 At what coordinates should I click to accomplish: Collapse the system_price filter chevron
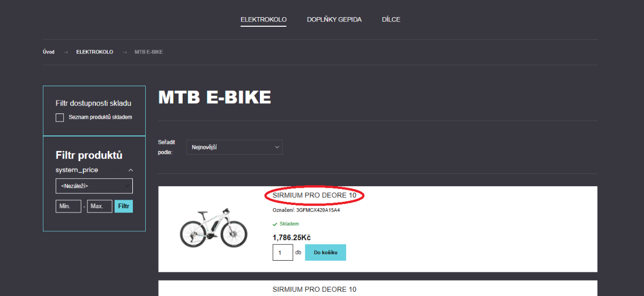(x=130, y=170)
